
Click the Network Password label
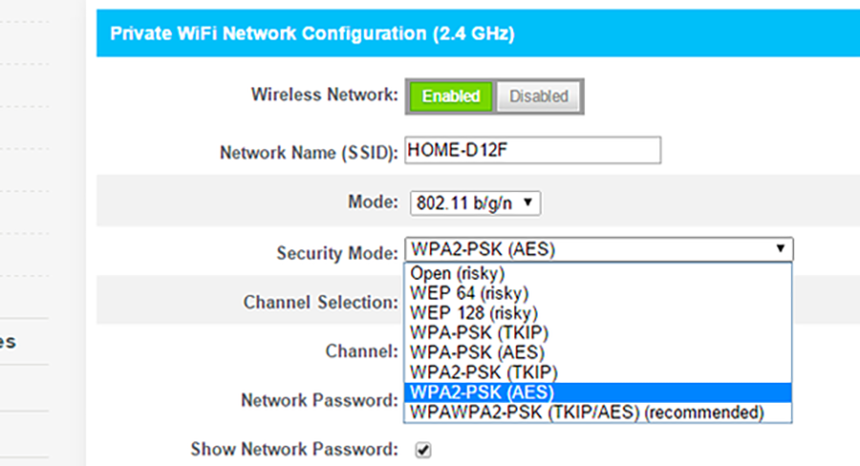click(x=320, y=400)
